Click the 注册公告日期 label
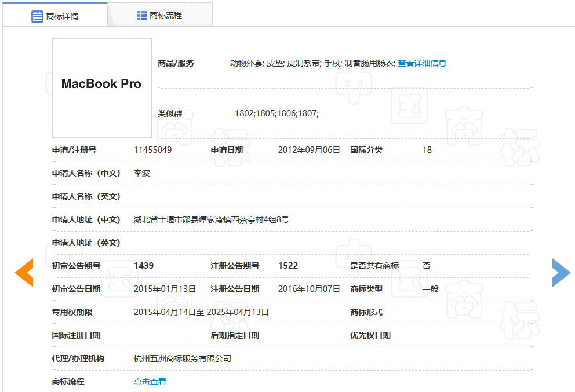This screenshot has height=392, width=575. pyautogui.click(x=235, y=289)
